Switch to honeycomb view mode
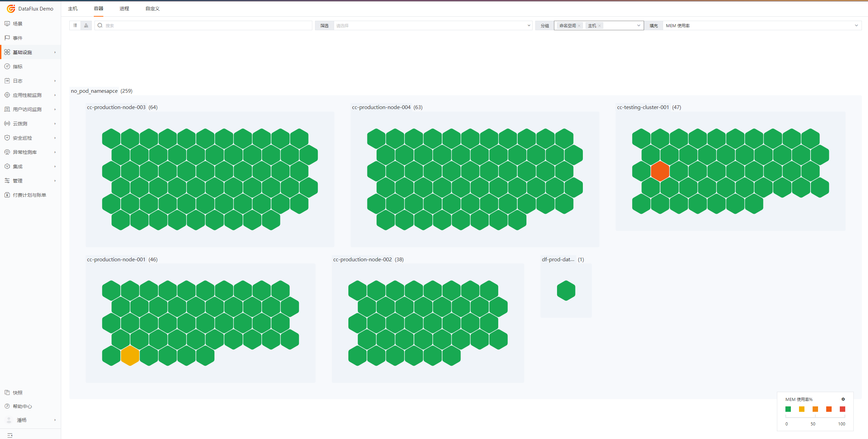Screen dimensions: 868x439 [86, 25]
